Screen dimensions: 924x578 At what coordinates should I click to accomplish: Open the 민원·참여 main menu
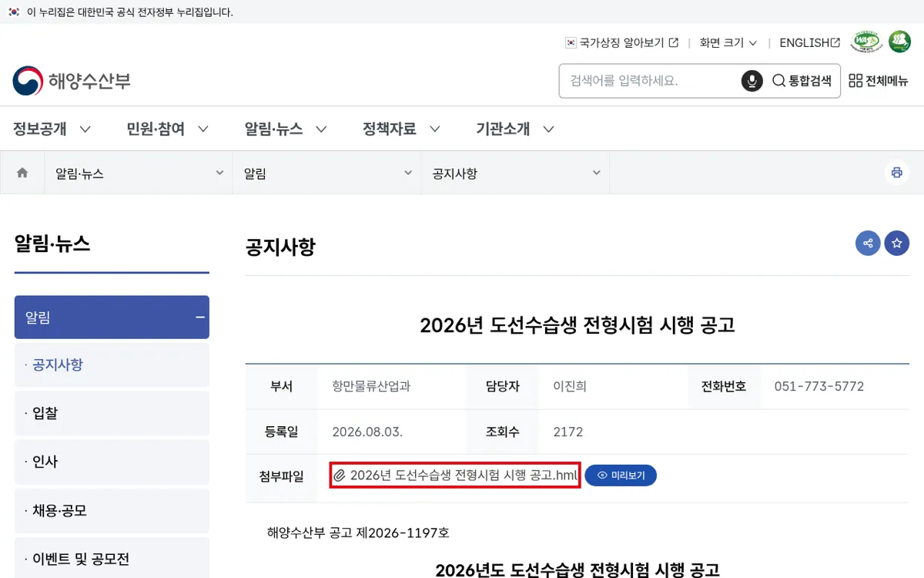(168, 129)
